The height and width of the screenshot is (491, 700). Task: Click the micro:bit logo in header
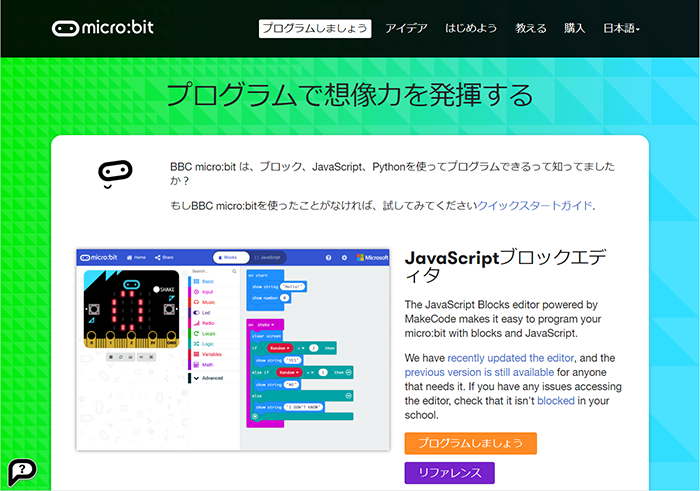pos(103,28)
